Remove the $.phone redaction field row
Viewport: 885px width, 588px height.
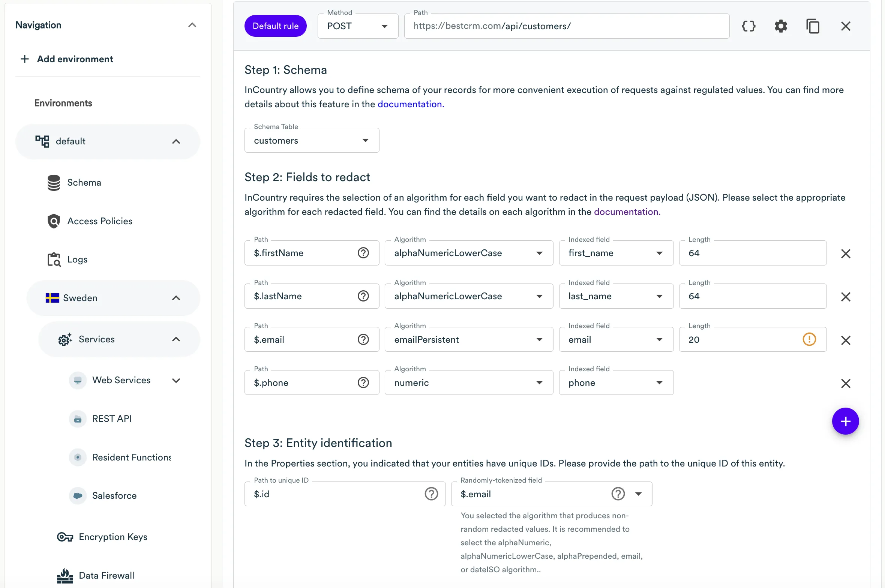pyautogui.click(x=846, y=383)
